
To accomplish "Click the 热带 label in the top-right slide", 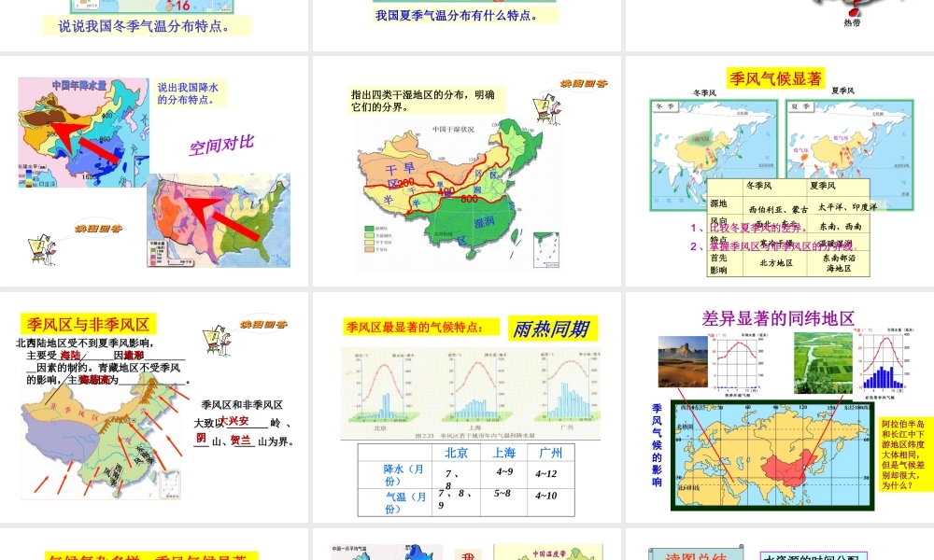I will pyautogui.click(x=852, y=22).
